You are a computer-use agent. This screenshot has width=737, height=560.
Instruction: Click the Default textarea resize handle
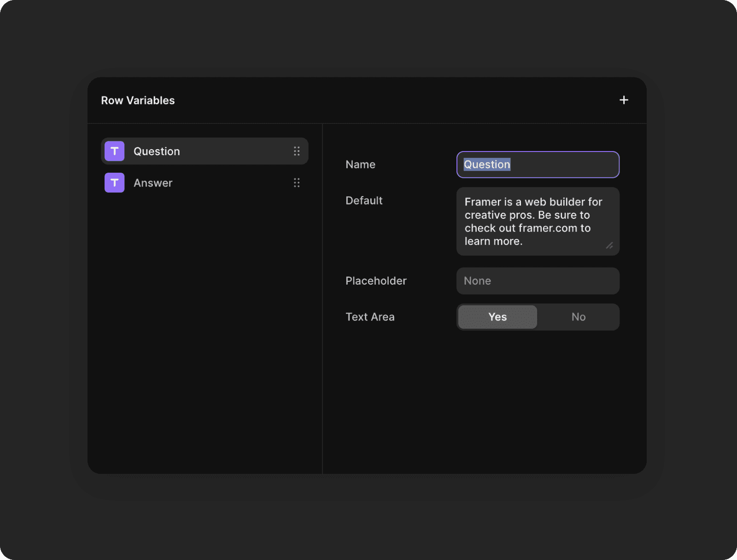pos(609,245)
